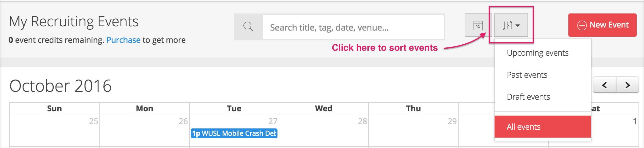644x148 pixels.
Task: Select Past events from menu
Action: [527, 75]
